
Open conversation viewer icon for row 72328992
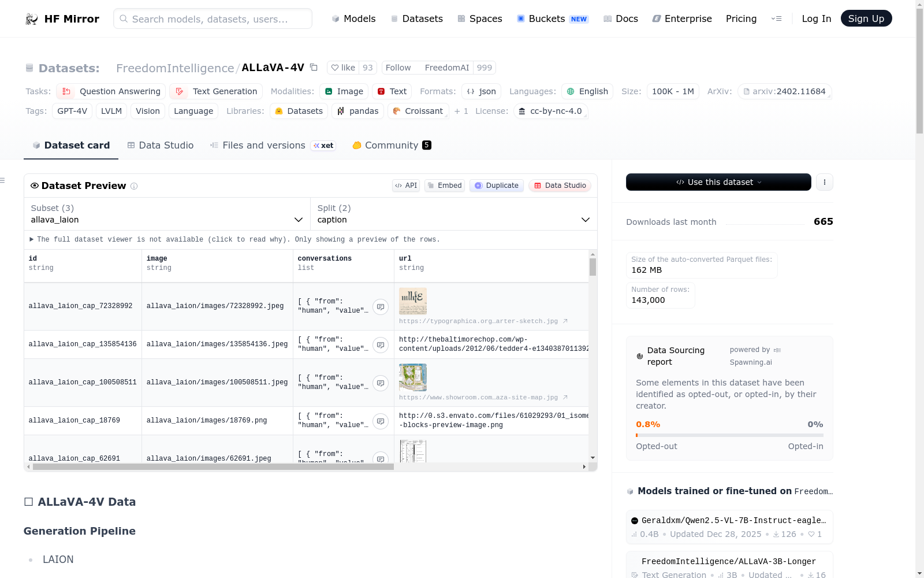[x=381, y=306]
